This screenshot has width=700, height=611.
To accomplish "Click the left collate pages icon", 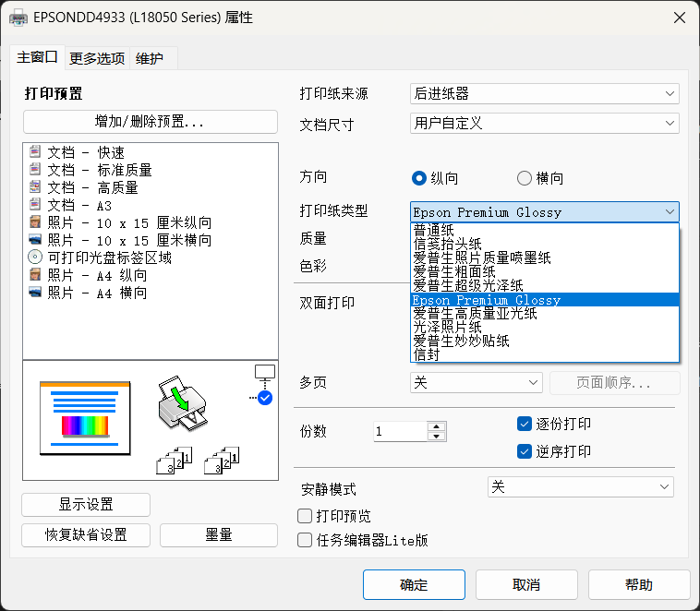I will (x=175, y=461).
